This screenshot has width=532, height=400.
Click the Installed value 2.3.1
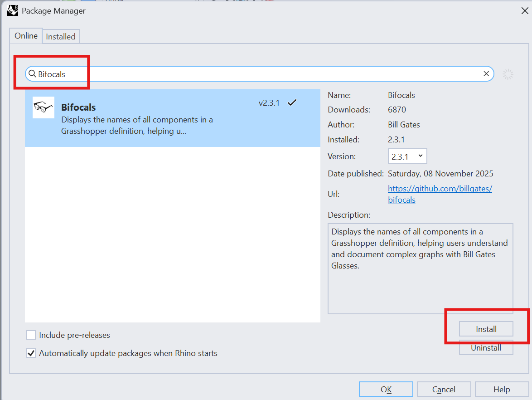pyautogui.click(x=397, y=140)
